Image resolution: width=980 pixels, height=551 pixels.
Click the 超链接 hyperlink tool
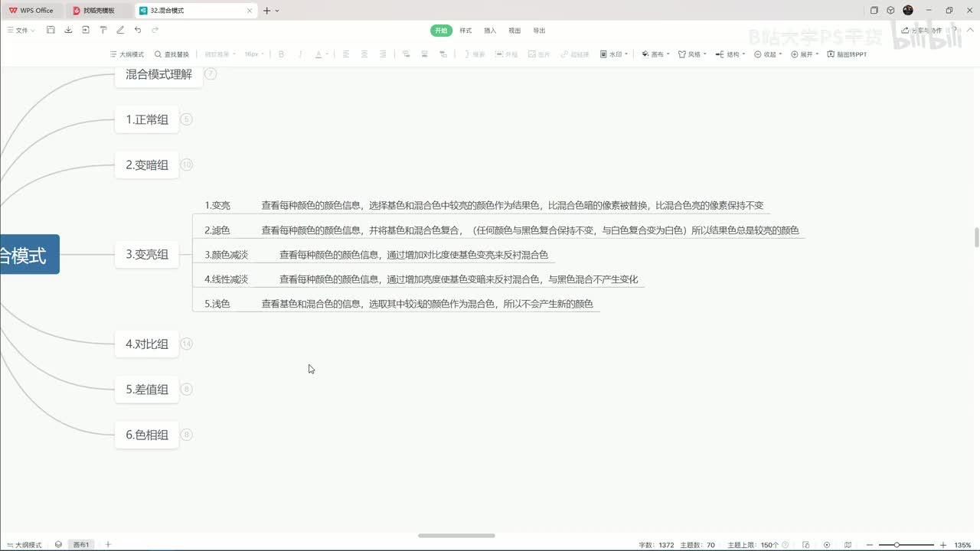coord(574,54)
